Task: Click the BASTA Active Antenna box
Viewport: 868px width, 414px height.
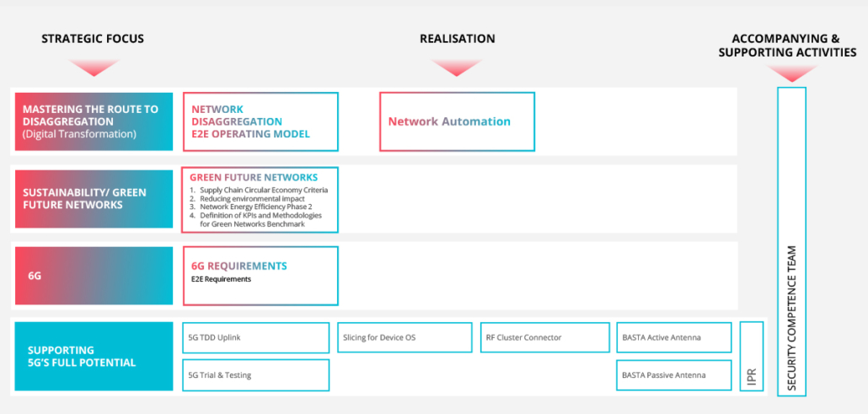Action: click(x=673, y=337)
